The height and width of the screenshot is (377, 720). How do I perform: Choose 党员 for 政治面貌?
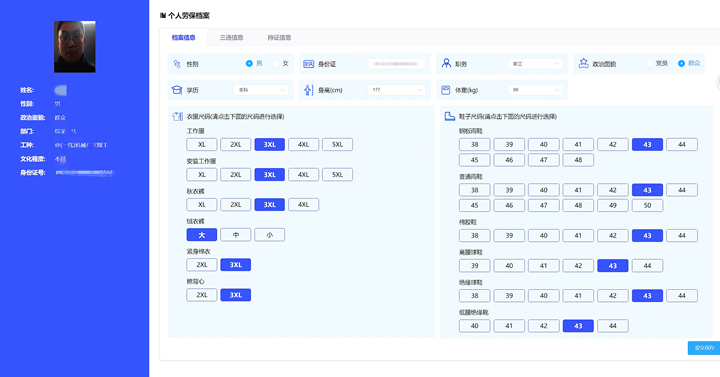point(649,63)
